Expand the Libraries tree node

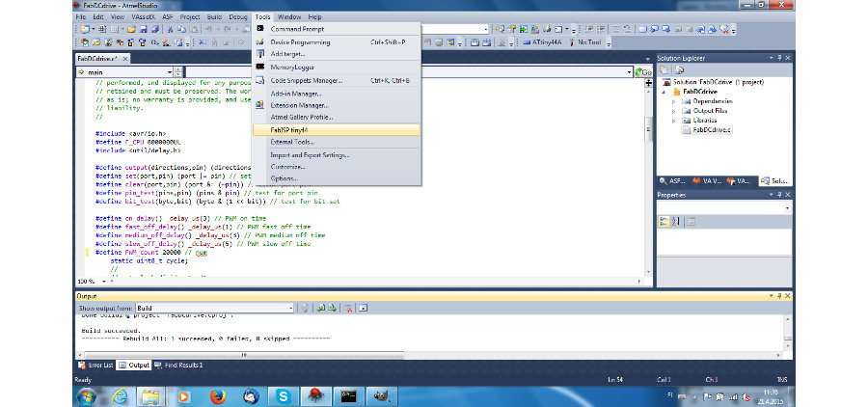click(x=674, y=121)
